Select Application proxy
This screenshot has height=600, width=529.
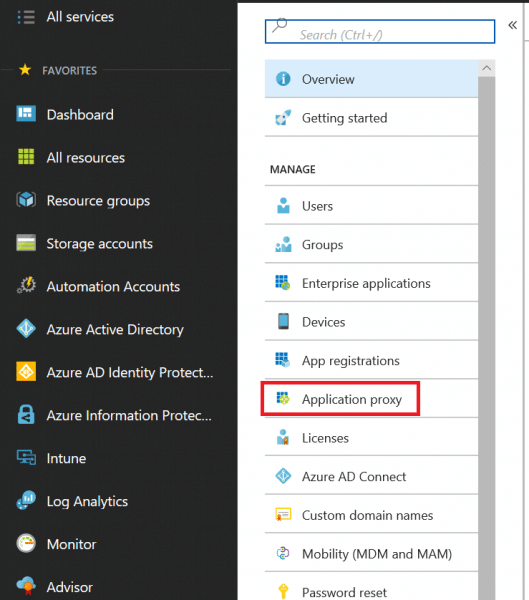371,399
